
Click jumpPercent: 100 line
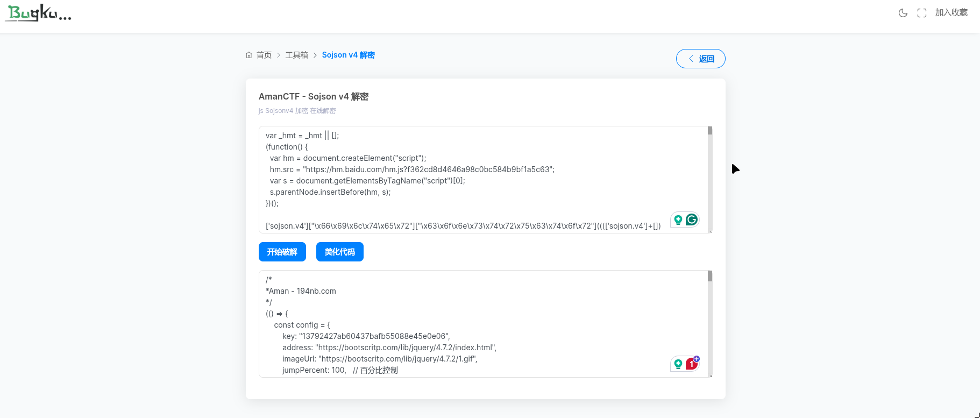[340, 370]
